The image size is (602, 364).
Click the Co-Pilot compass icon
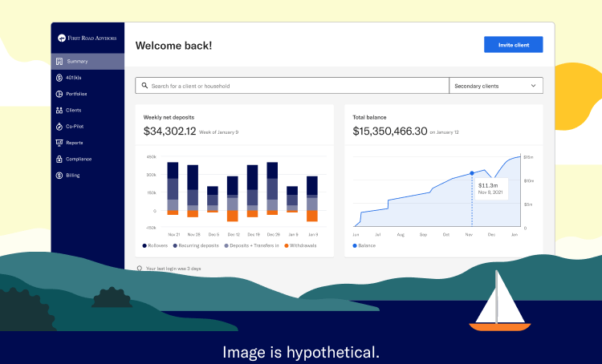pyautogui.click(x=59, y=127)
